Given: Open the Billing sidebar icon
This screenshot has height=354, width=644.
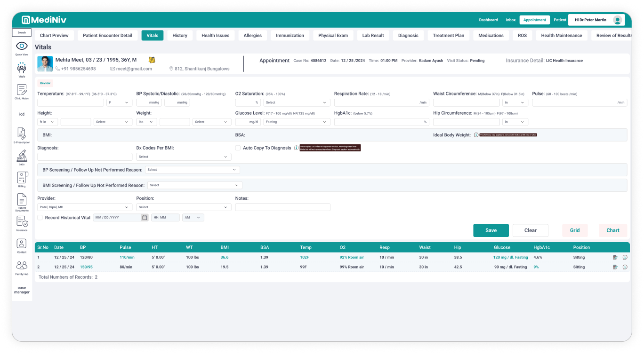Looking at the screenshot, I should click(22, 178).
